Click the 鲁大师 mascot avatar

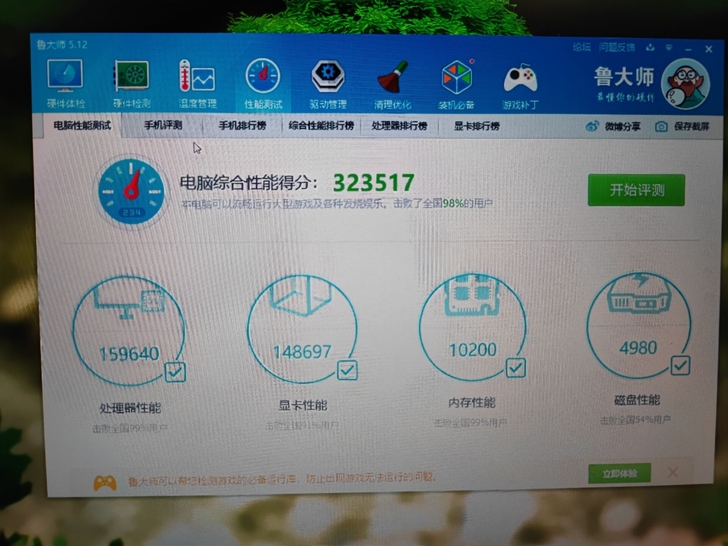click(685, 84)
